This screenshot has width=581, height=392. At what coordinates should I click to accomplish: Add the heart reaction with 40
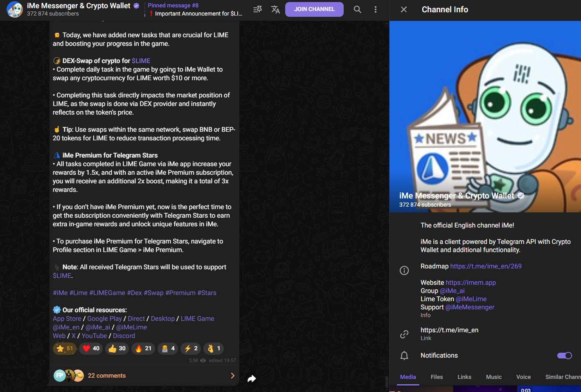(x=91, y=349)
